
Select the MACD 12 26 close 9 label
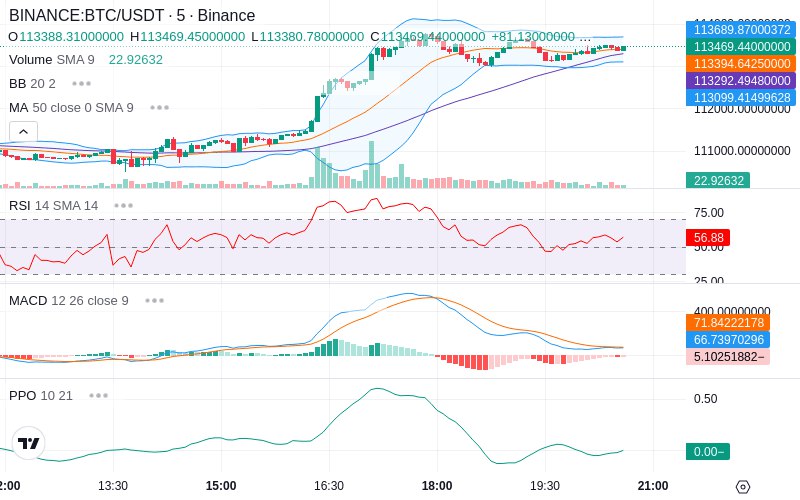(x=68, y=301)
